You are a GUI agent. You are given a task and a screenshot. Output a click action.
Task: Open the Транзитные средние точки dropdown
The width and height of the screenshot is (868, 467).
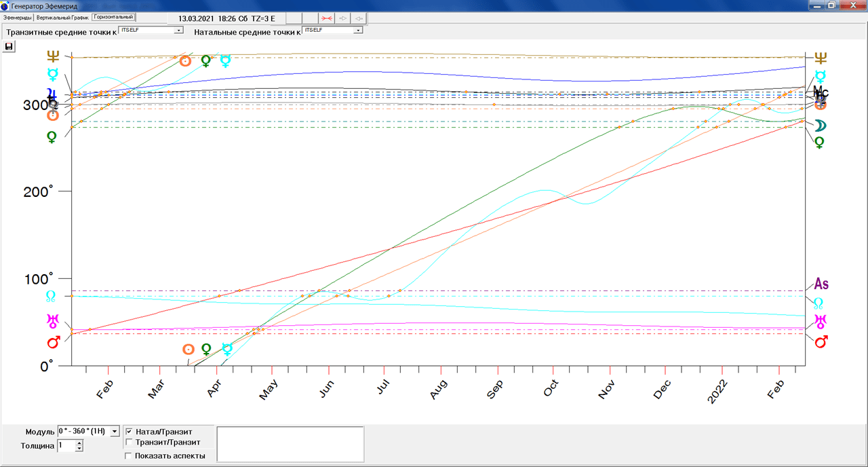tap(179, 31)
